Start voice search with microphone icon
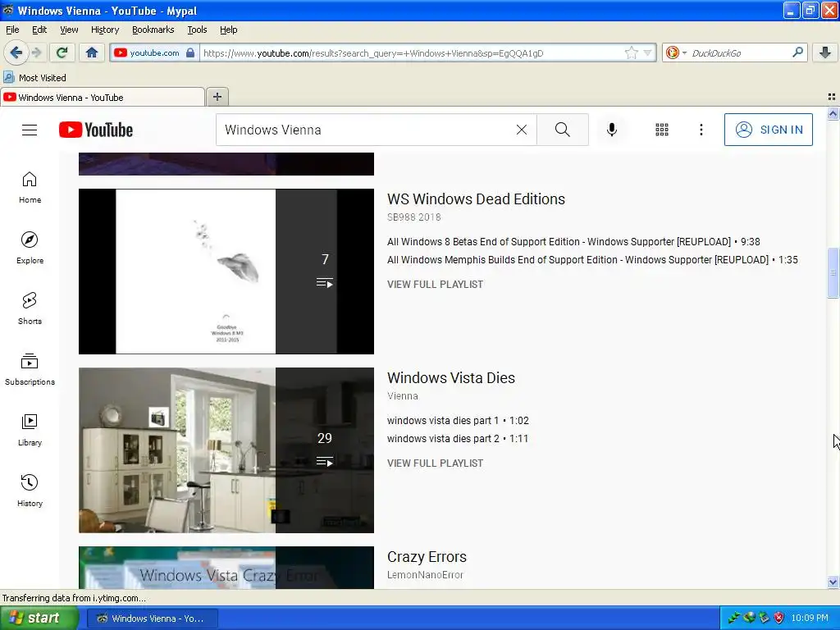This screenshot has height=630, width=840. 612,130
